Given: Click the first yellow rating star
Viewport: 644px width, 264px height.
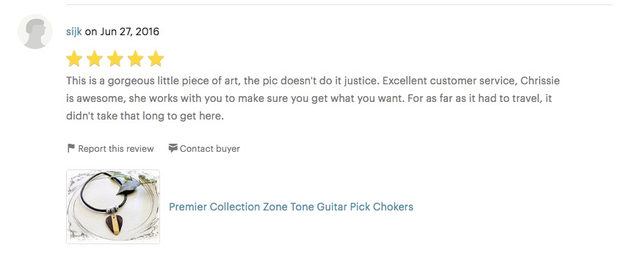Looking at the screenshot, I should 74,59.
